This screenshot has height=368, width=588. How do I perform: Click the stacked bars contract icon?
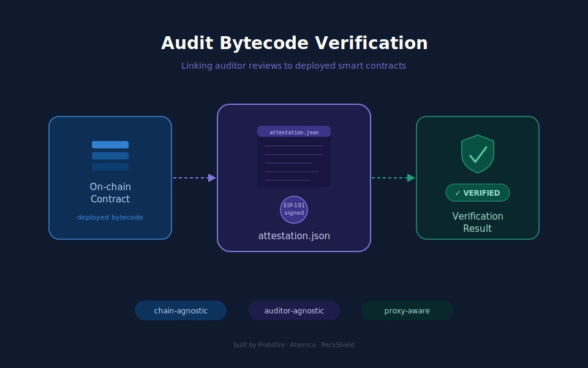click(x=110, y=156)
